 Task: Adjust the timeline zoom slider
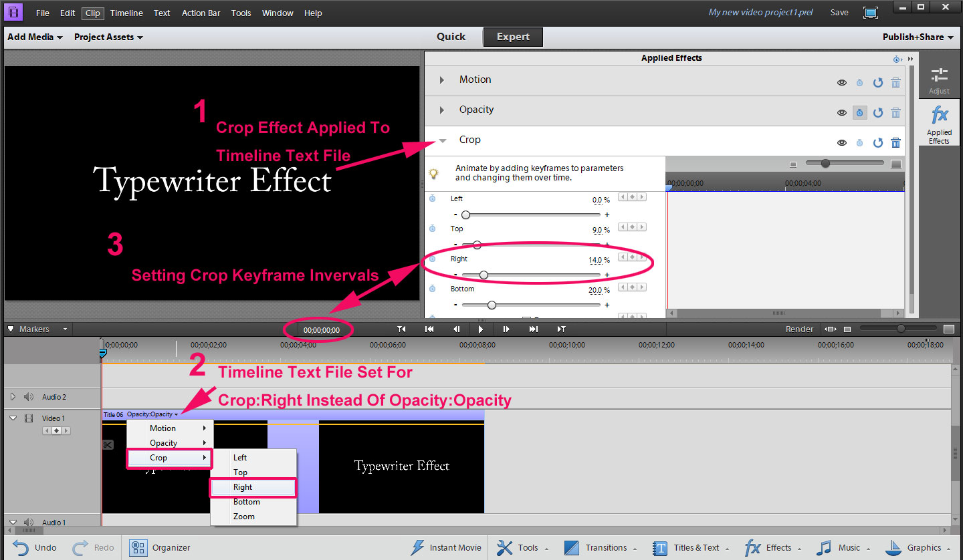click(x=901, y=328)
